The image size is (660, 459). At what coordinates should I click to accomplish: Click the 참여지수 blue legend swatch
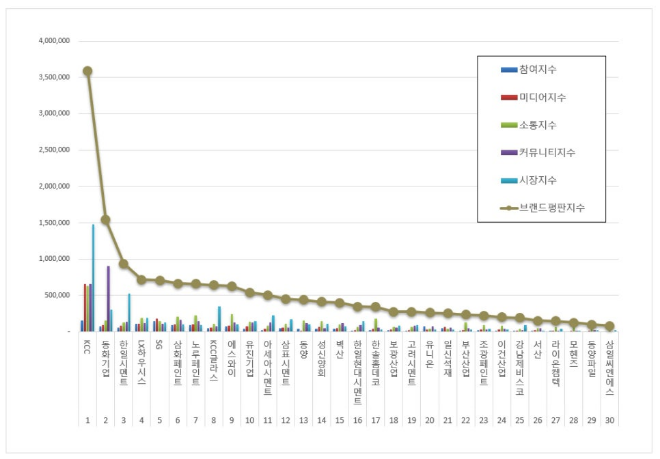[x=508, y=70]
